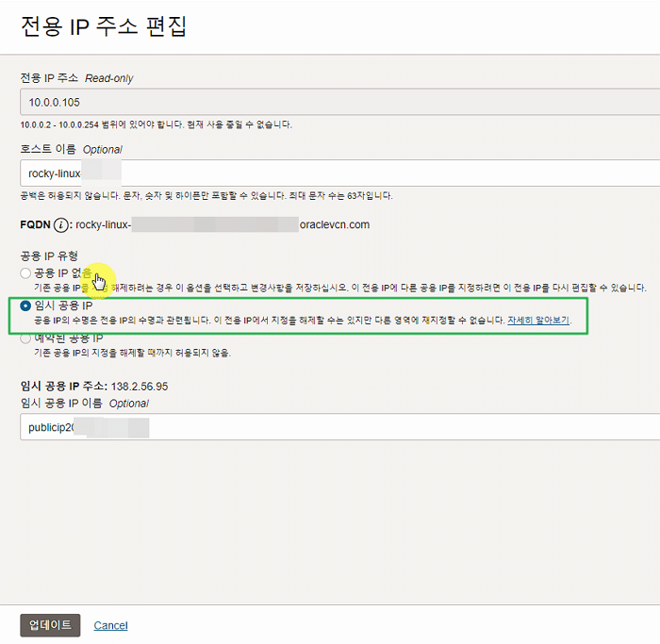Click the hostname rule hint mentioning 63자

(206, 196)
